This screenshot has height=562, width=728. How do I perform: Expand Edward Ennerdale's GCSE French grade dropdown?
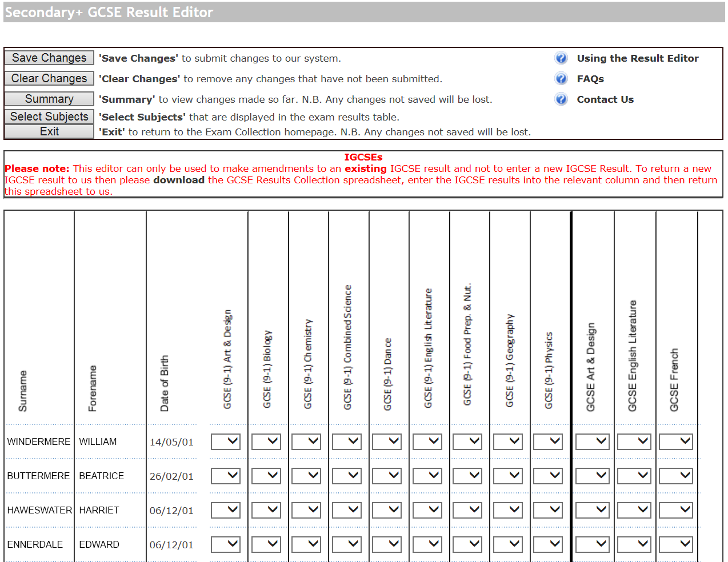click(676, 544)
